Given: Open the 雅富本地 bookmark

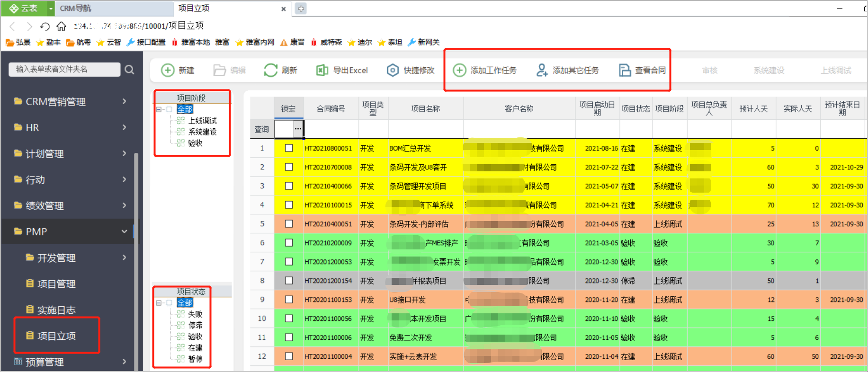Looking at the screenshot, I should pyautogui.click(x=190, y=42).
